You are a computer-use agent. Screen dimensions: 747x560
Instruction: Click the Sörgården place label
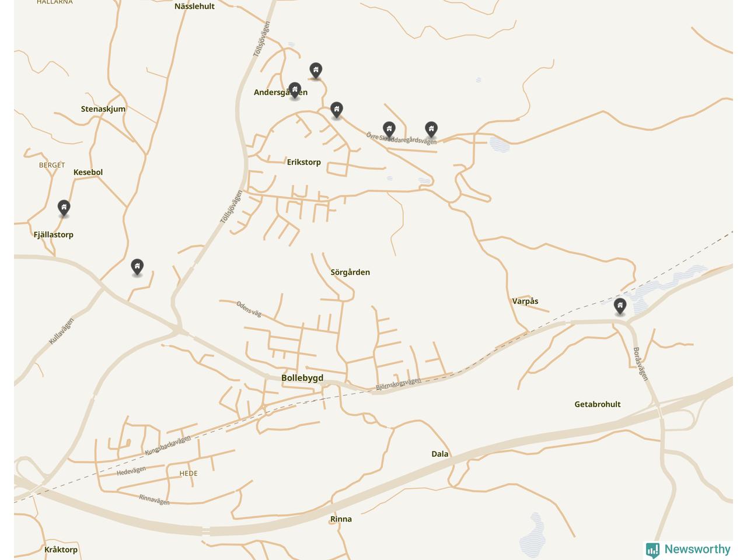click(x=350, y=272)
